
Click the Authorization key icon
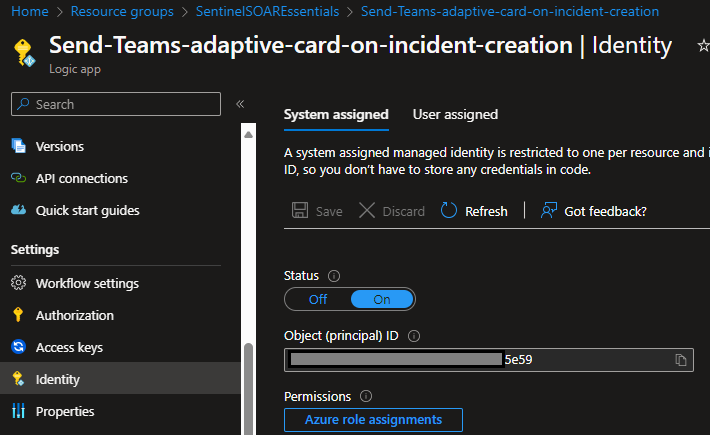pyautogui.click(x=18, y=315)
